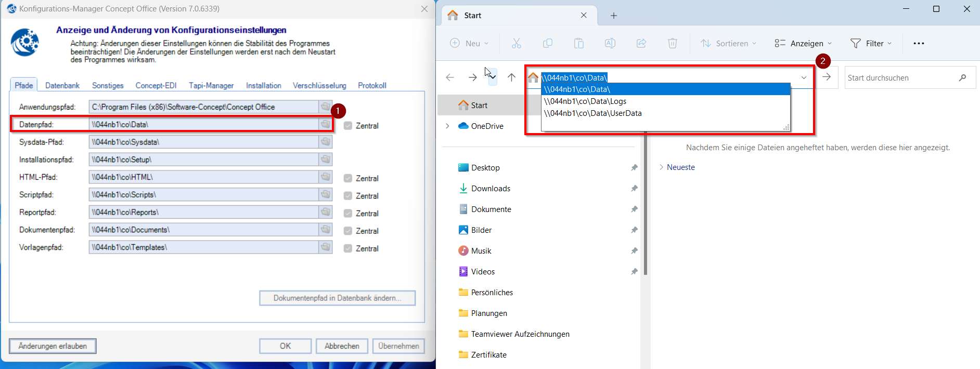Click the Paste clipboard icon in Explorer
Image resolution: width=980 pixels, height=369 pixels.
579,43
